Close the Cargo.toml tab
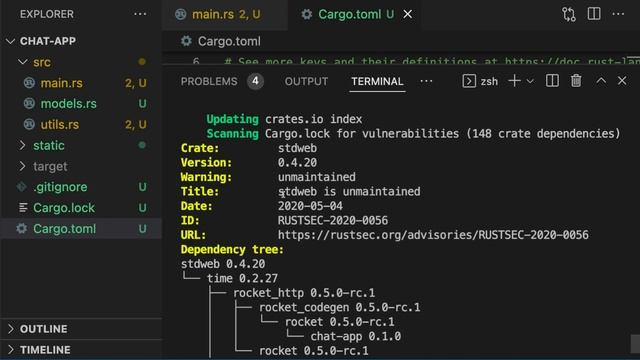640x360 pixels. [407, 14]
